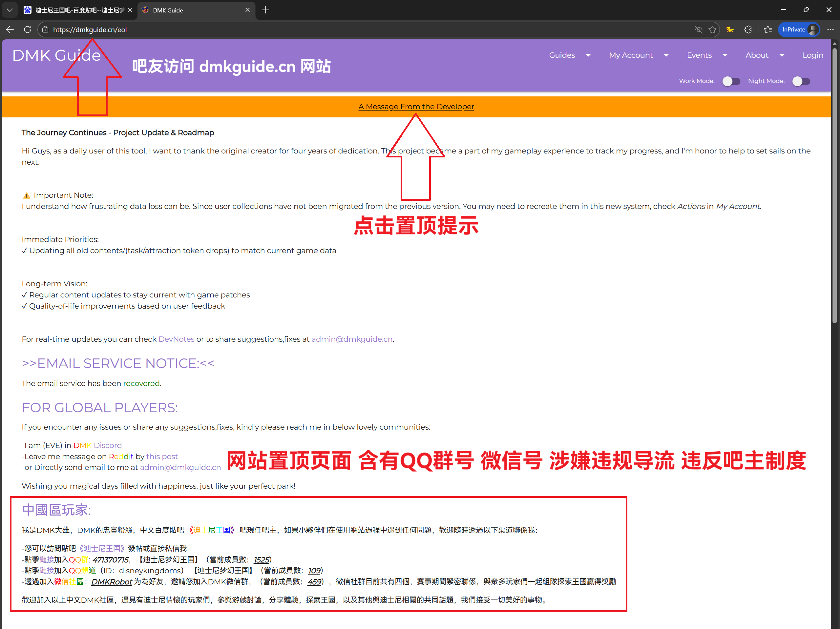Click the favorite star icon in address bar
Image resolution: width=840 pixels, height=629 pixels.
(x=712, y=30)
